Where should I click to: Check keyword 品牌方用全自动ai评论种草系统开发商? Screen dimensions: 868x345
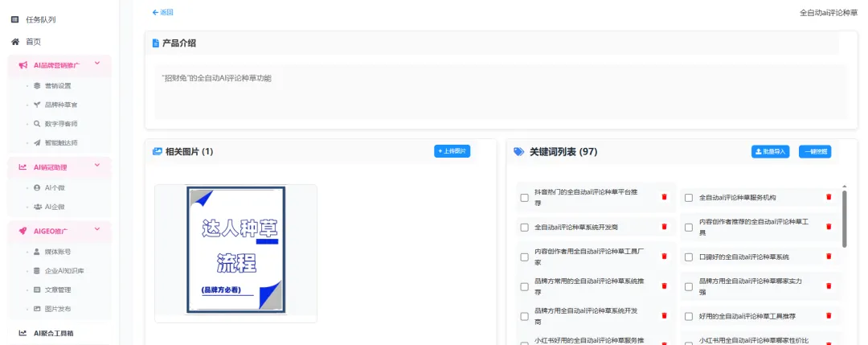(524, 316)
